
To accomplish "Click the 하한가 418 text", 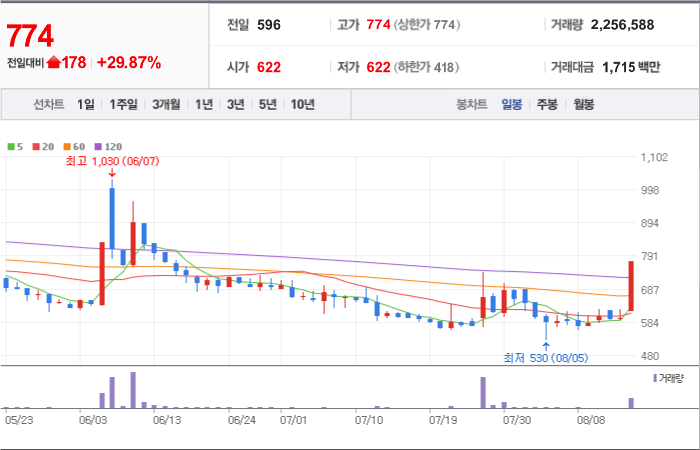I will coord(426,67).
